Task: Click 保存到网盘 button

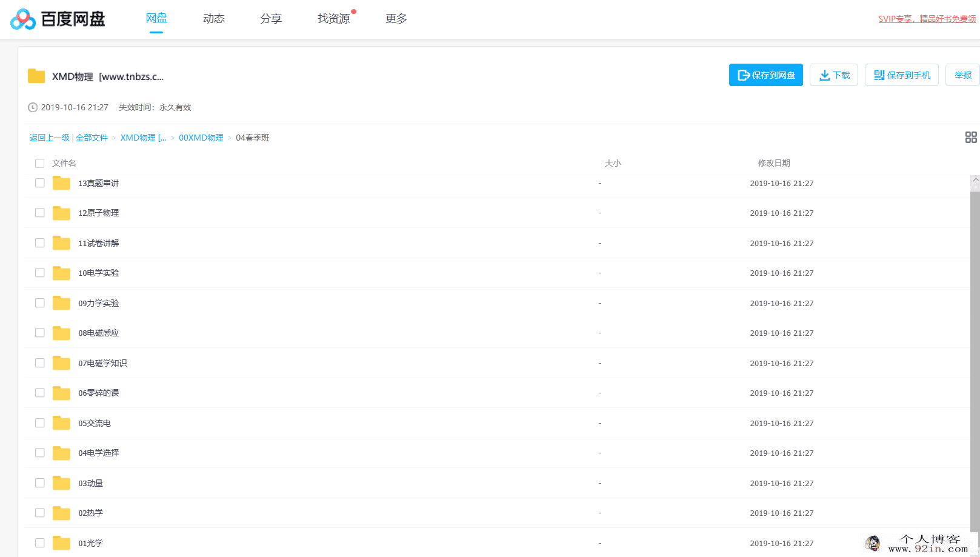Action: pos(766,75)
